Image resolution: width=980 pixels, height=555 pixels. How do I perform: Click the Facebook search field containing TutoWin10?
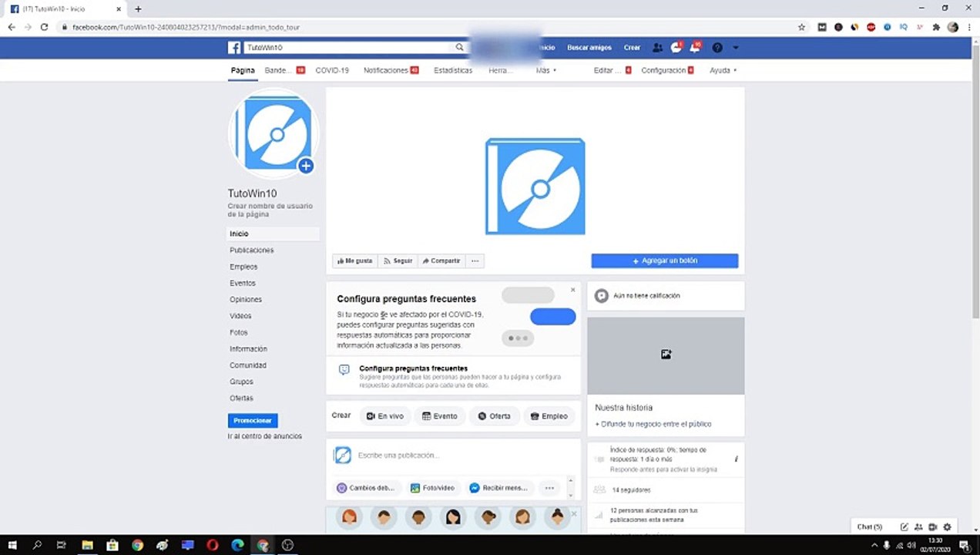click(347, 48)
